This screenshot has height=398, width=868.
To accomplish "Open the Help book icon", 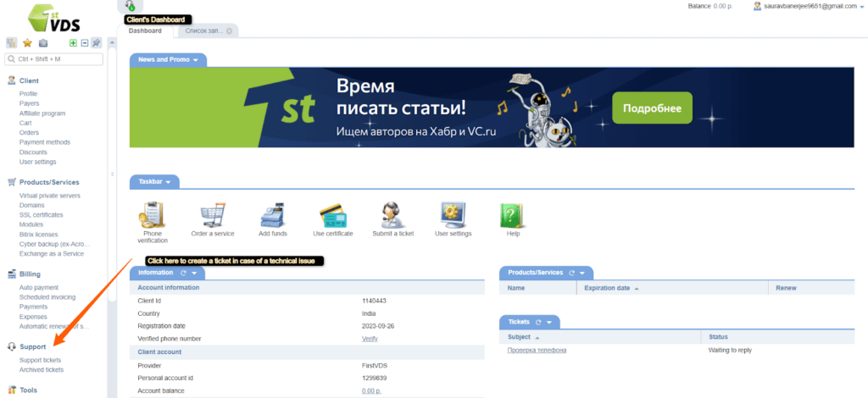I will tap(512, 215).
